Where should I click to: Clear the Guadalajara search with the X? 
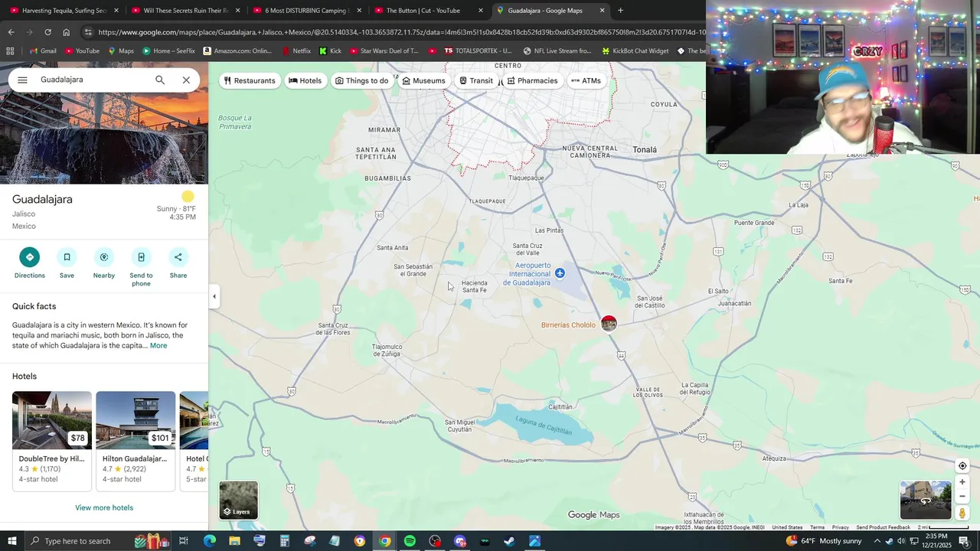coord(186,80)
